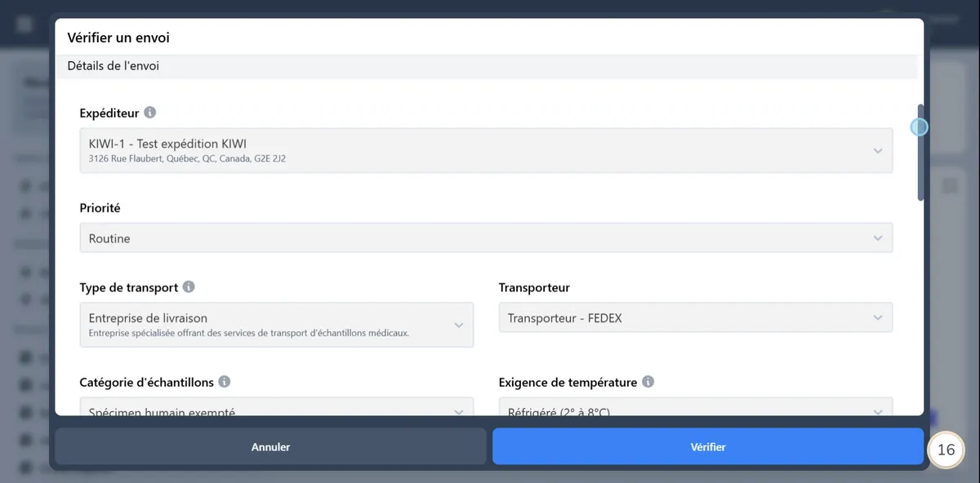The width and height of the screenshot is (980, 483).
Task: Click the darkened overlay outside the dialog
Action: [x=24, y=245]
